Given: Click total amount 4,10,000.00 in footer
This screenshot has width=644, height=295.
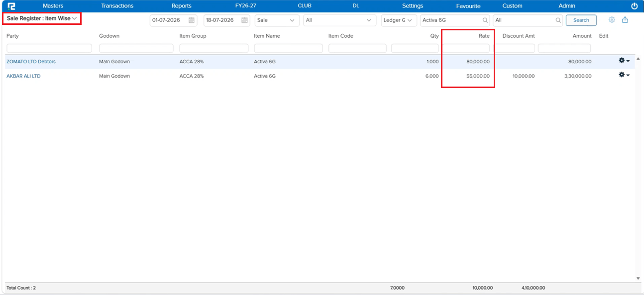Looking at the screenshot, I should [533, 288].
